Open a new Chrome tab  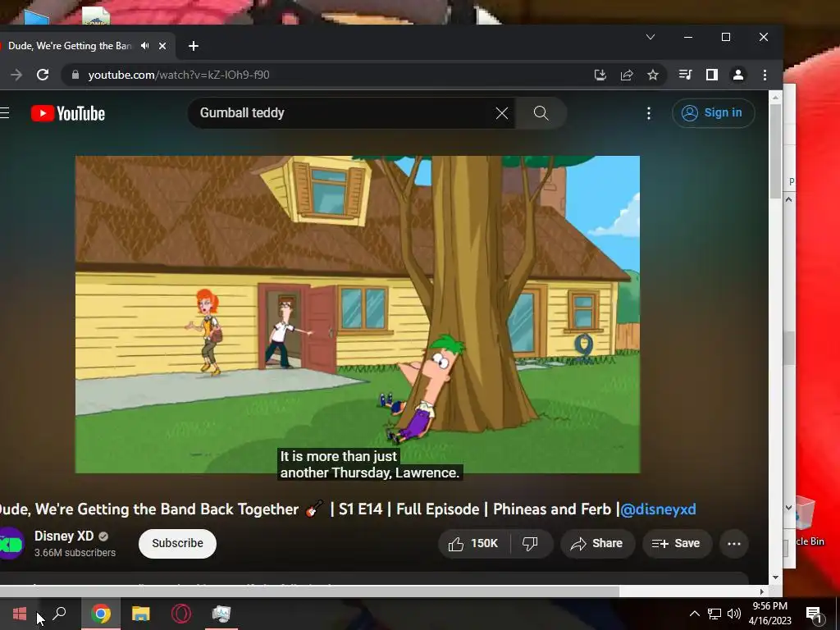click(194, 46)
